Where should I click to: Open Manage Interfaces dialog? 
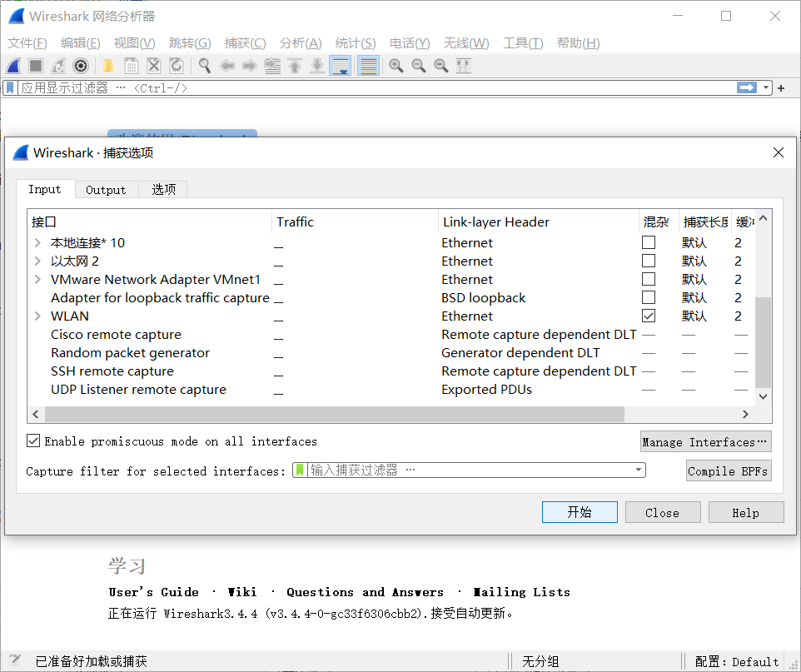pyautogui.click(x=705, y=441)
